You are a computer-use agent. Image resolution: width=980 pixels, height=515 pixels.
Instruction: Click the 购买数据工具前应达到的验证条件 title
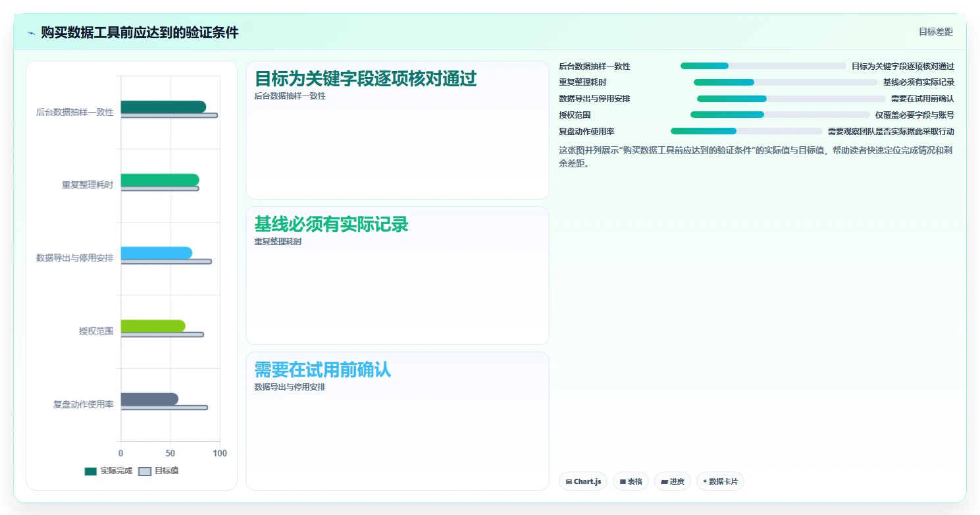140,32
